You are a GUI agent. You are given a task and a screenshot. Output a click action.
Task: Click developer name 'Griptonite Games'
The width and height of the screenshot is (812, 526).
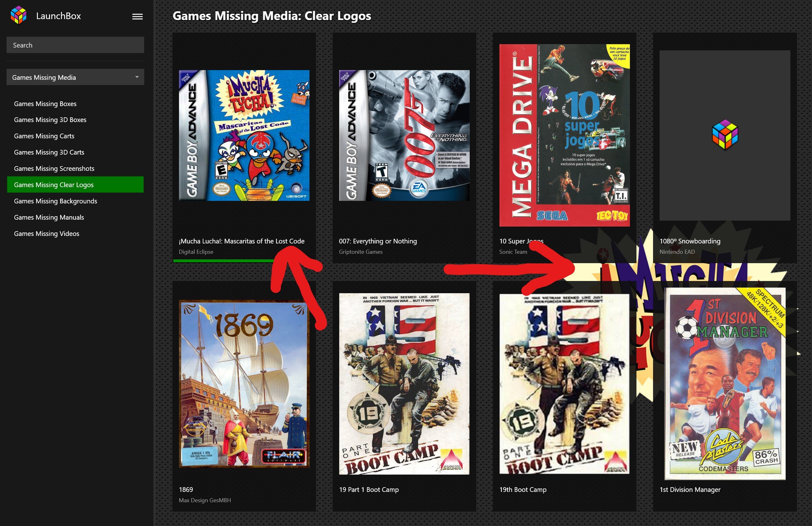tap(360, 252)
